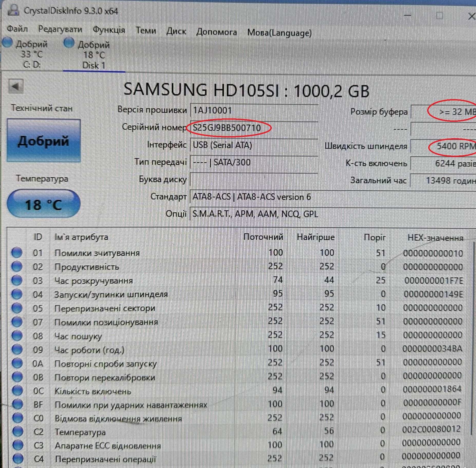Click the status dot for attribute C3

pyautogui.click(x=18, y=445)
